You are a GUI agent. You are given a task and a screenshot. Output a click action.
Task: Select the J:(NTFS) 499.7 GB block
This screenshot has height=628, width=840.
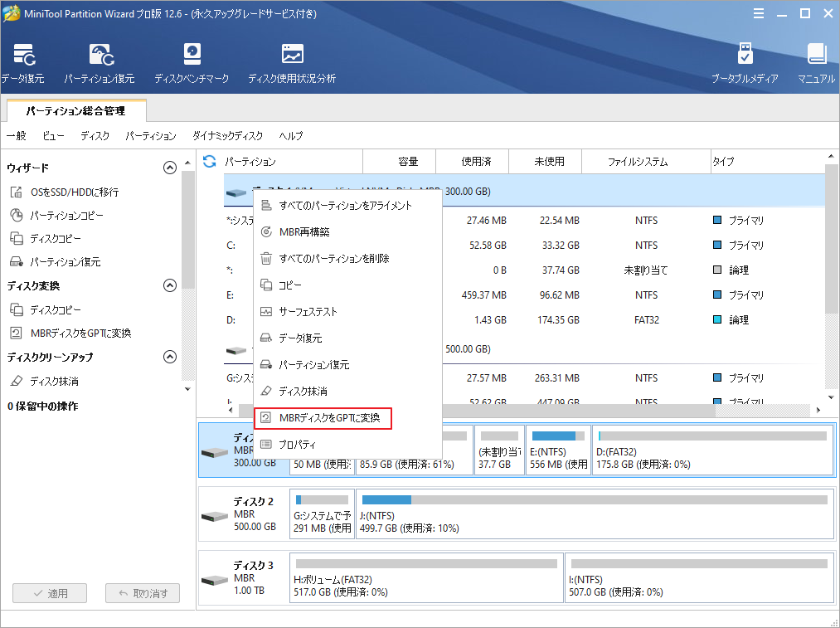(x=595, y=514)
